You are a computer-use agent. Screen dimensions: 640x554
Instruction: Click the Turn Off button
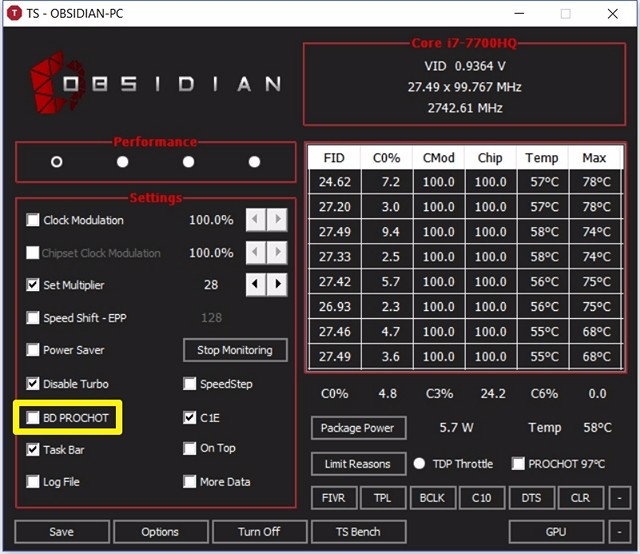[x=260, y=532]
